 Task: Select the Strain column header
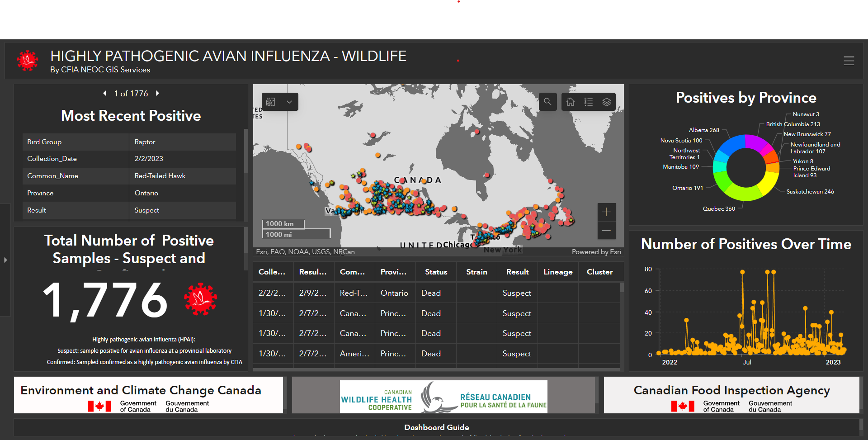click(x=476, y=272)
